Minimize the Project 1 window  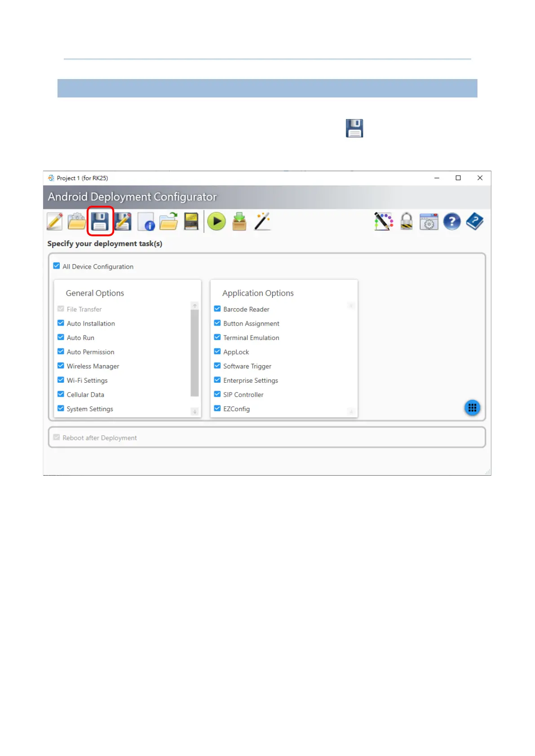pos(437,178)
